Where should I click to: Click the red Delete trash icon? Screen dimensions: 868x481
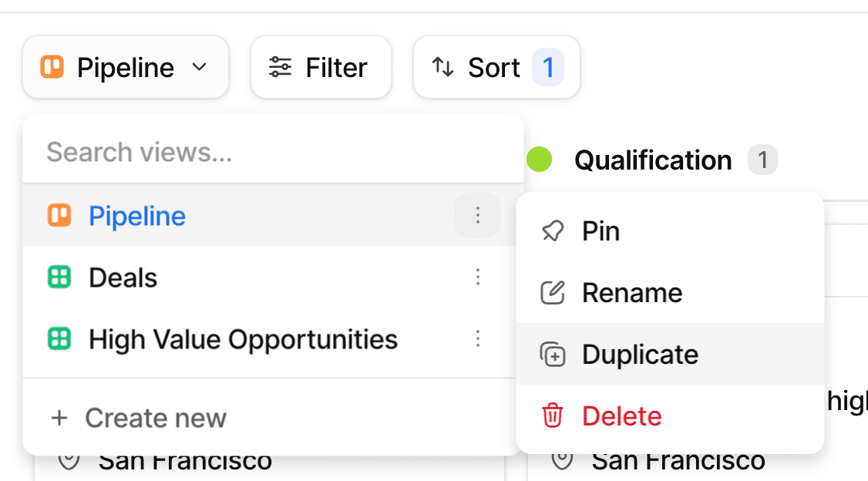(x=553, y=416)
